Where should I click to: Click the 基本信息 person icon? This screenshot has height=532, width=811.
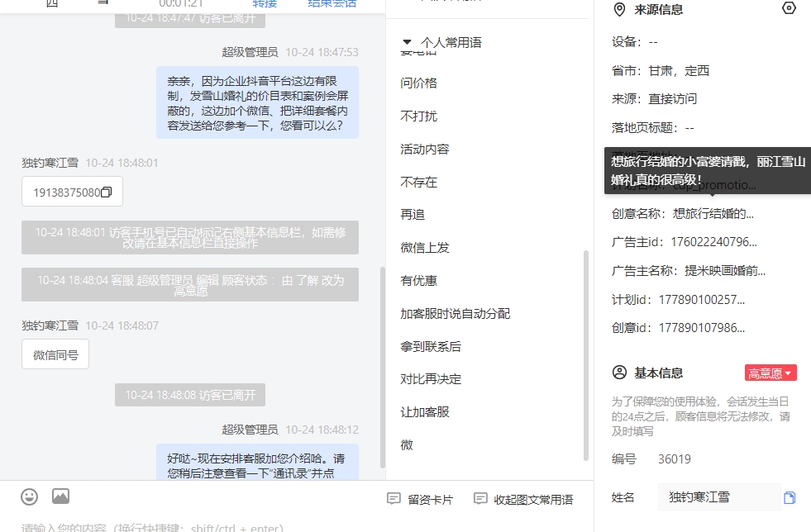pos(619,373)
